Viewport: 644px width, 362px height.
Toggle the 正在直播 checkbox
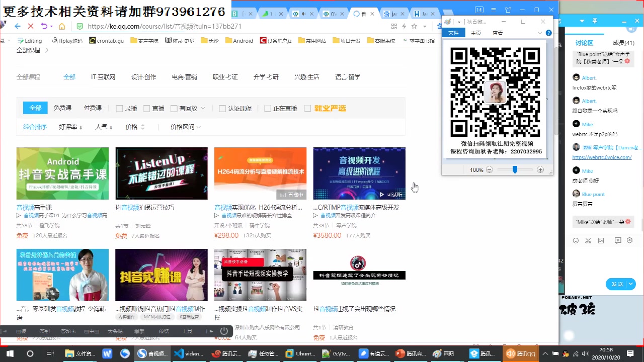(x=268, y=109)
